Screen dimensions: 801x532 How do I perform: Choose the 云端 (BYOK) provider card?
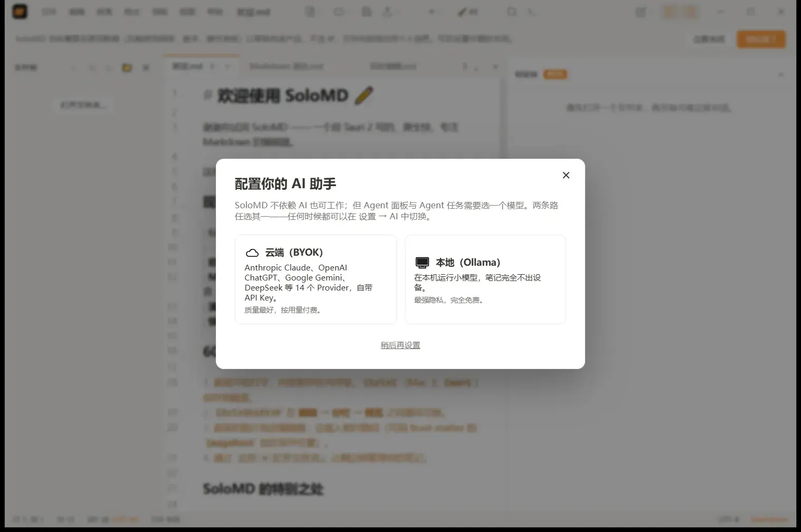[x=316, y=279]
